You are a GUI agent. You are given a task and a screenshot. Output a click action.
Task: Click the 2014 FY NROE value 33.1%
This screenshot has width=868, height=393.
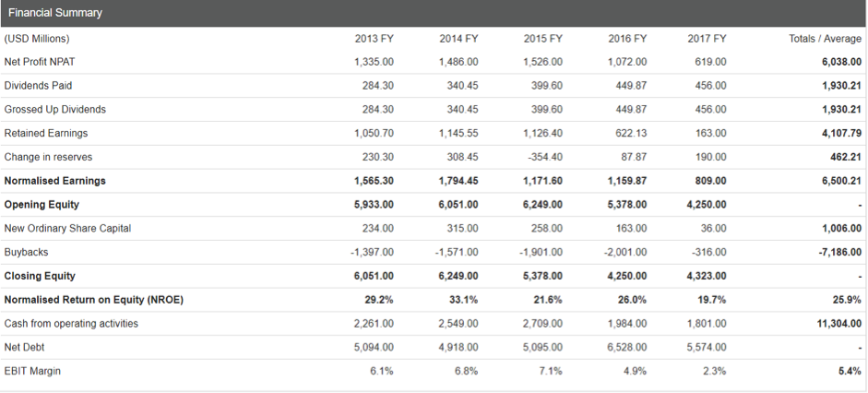[465, 300]
